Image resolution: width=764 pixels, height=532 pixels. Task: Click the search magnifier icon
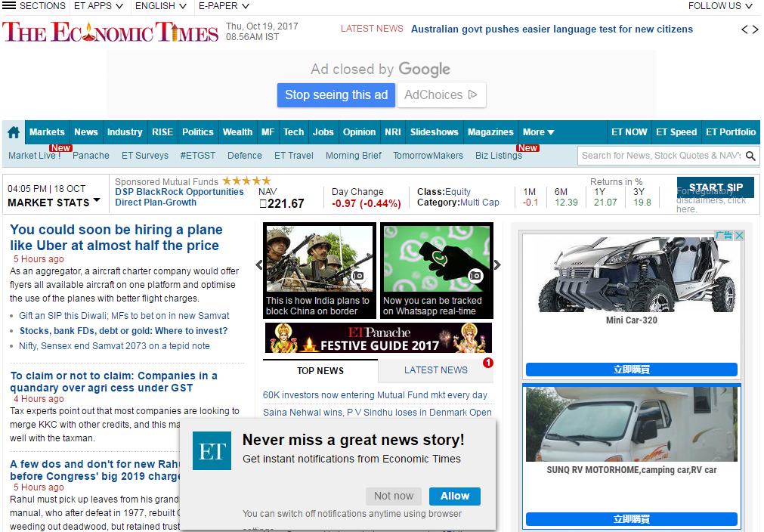pos(750,156)
